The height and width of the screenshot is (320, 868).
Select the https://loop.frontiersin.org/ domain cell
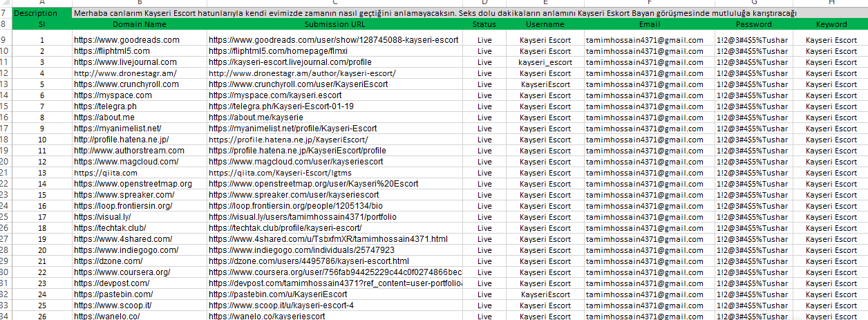click(140, 206)
